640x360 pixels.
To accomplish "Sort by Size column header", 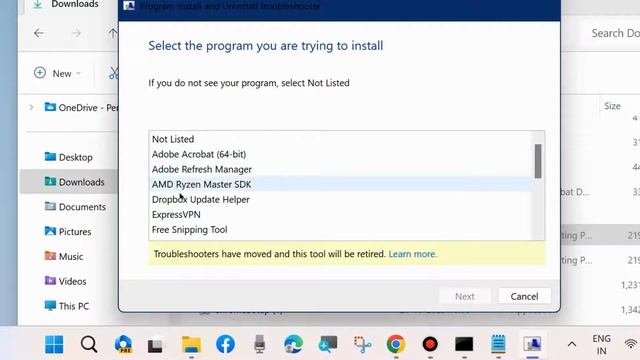I will 612,106.
